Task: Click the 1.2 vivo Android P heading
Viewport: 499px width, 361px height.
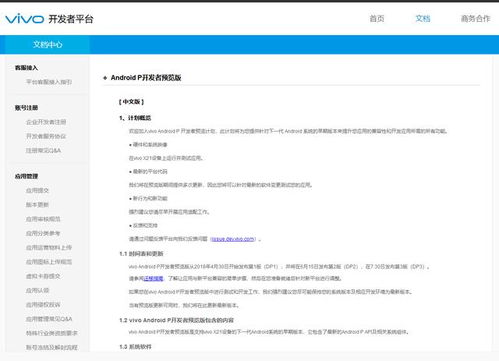Action: (176, 320)
